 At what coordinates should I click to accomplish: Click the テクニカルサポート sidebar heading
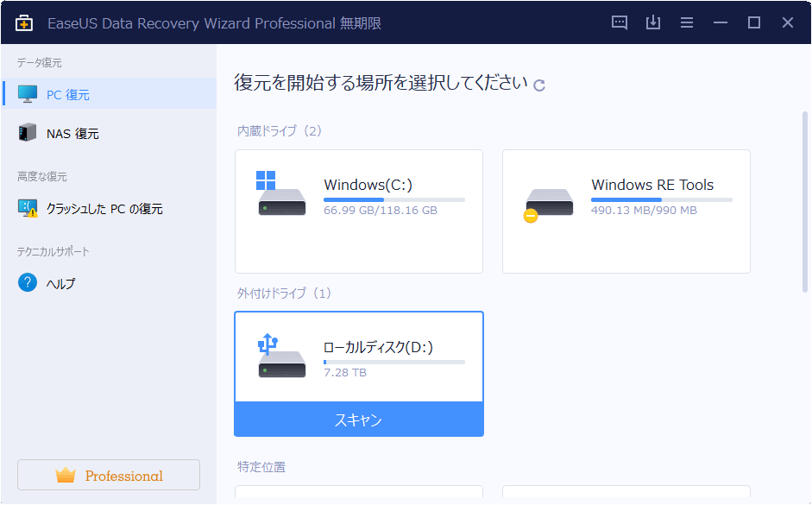pyautogui.click(x=54, y=252)
